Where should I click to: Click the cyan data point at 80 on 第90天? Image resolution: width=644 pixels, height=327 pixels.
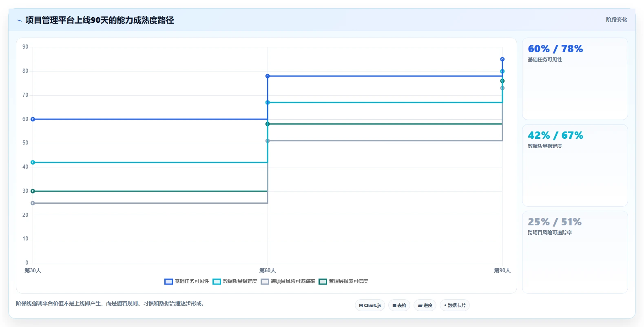502,71
